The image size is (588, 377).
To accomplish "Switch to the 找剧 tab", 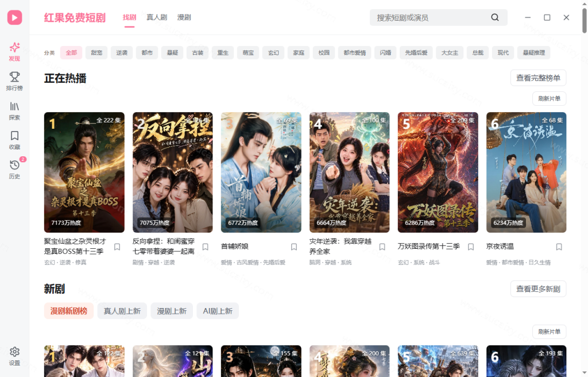I will pyautogui.click(x=129, y=17).
